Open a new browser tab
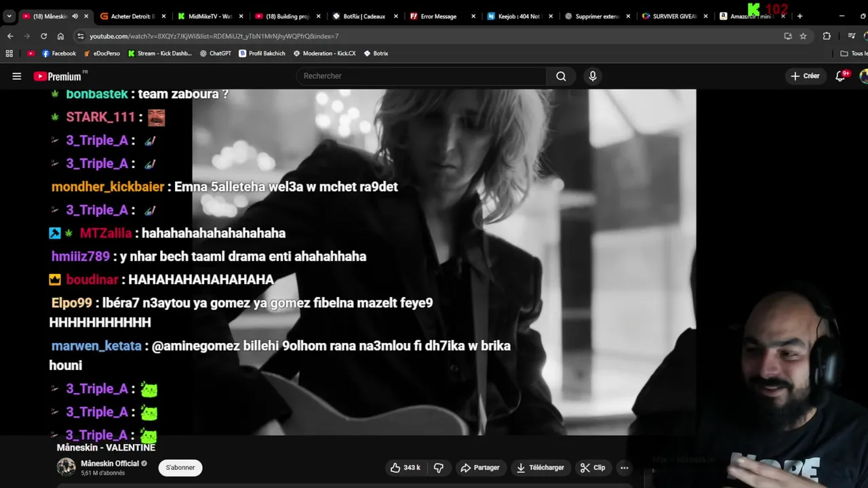 click(800, 16)
